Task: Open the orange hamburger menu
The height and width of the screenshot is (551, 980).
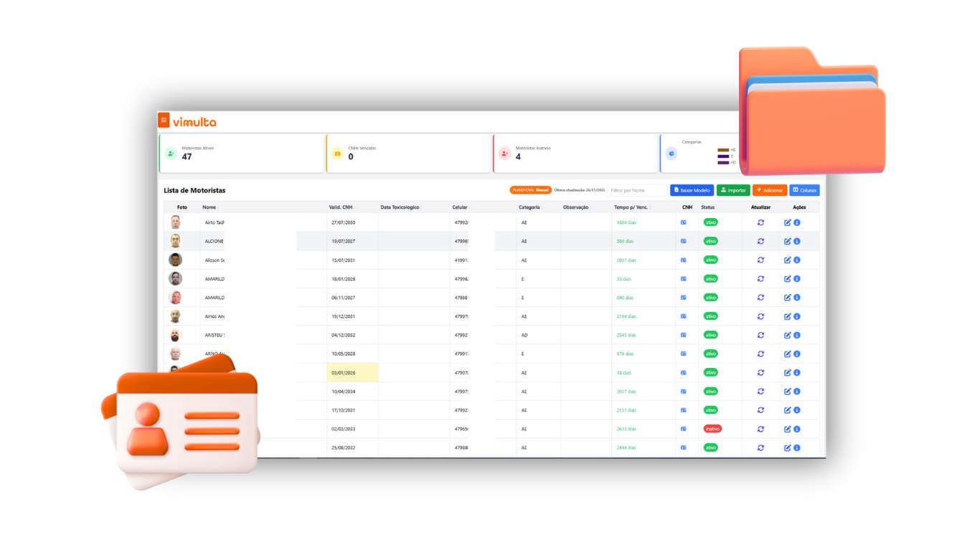Action: [164, 121]
